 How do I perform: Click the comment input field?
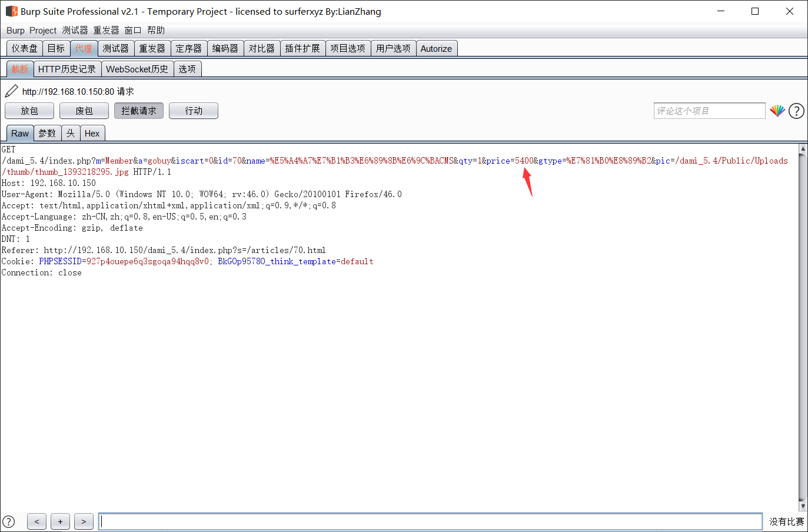(709, 111)
